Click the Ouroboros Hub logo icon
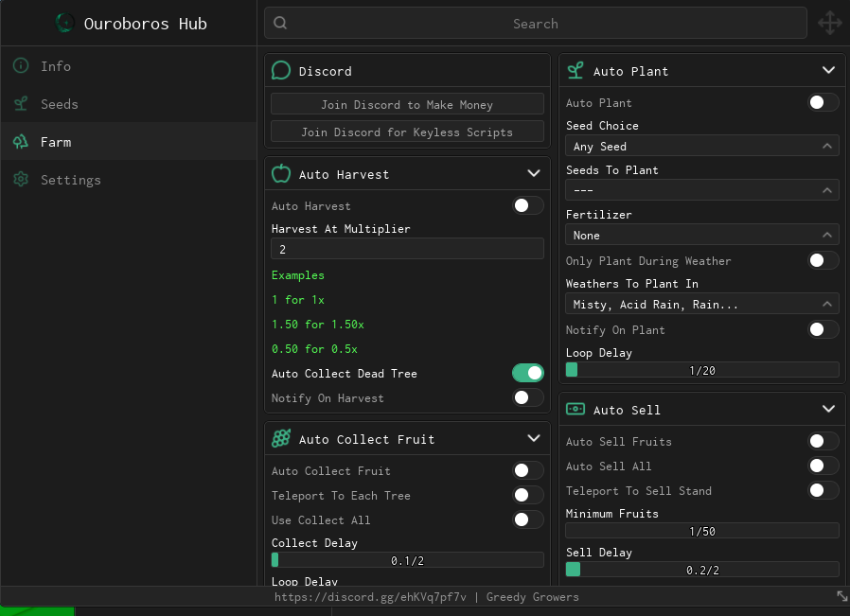Screen dimensions: 850x616 click(65, 23)
